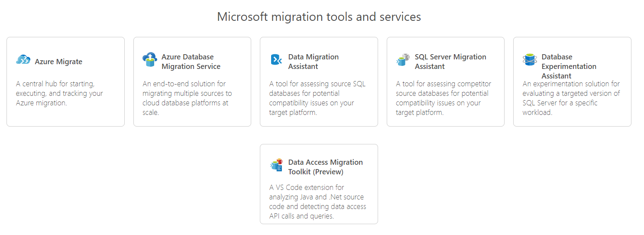Open the Azure Migrate title link
644x235 pixels.
click(x=58, y=62)
